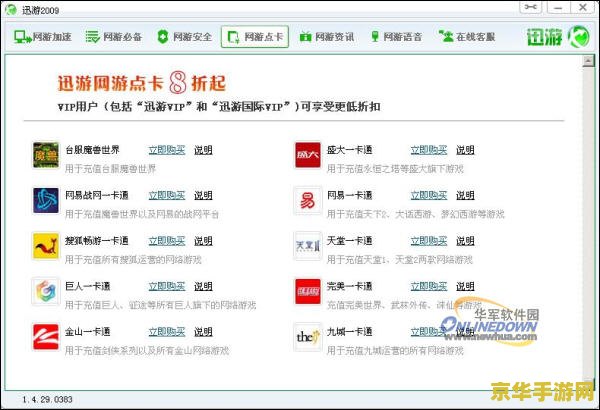This screenshot has width=600, height=410.
Task: Minimize the 迅游2009 window
Action: point(558,7)
